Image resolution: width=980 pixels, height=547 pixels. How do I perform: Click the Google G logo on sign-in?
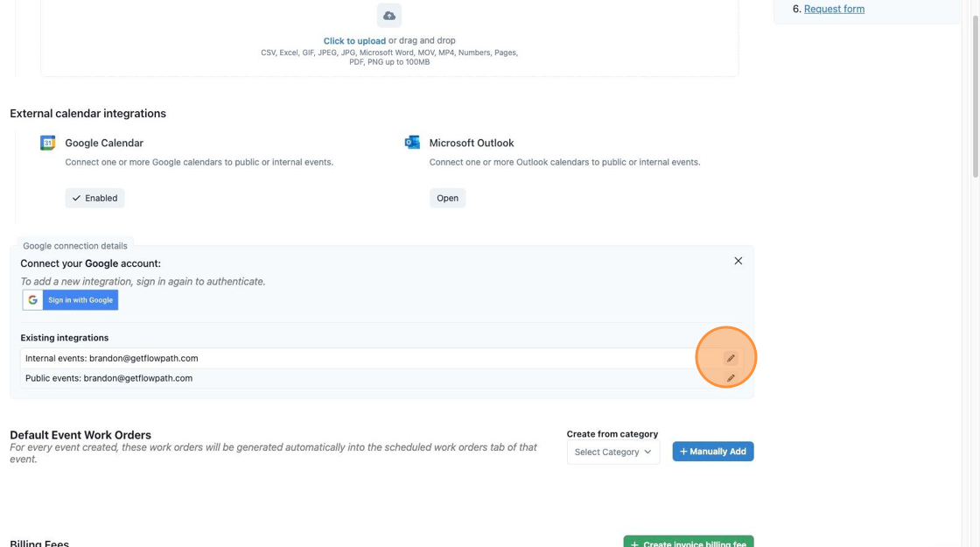point(33,300)
